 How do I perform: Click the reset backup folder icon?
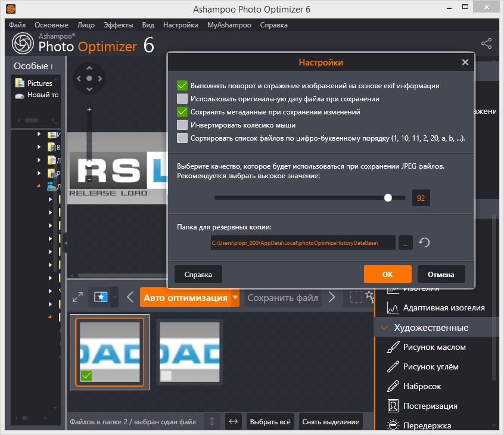tap(424, 243)
